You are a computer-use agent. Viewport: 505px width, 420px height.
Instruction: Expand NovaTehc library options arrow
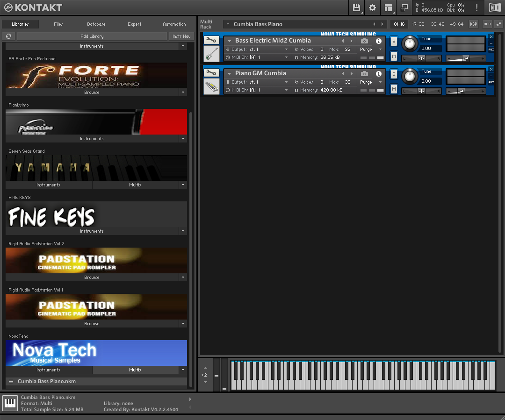click(x=183, y=370)
